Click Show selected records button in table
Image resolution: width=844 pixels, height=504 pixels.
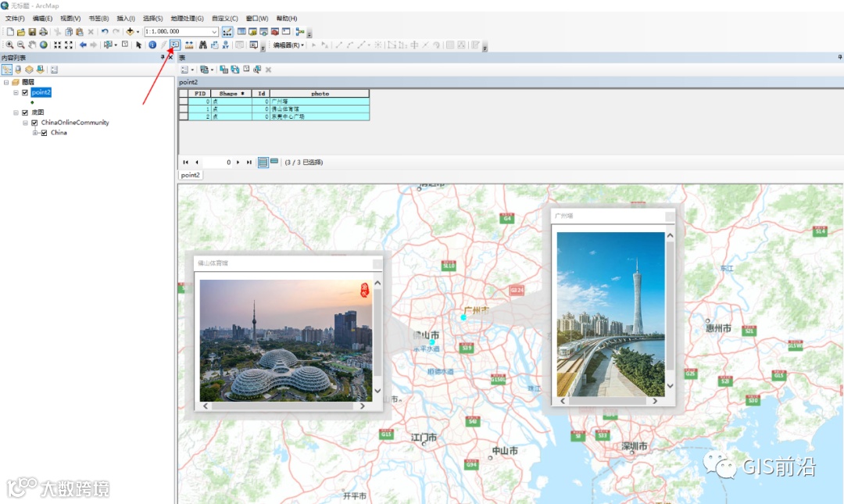[275, 163]
